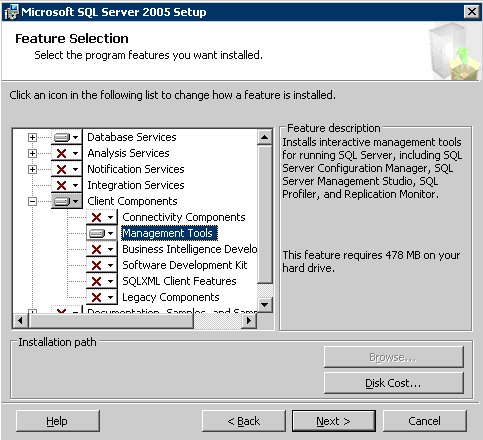Select Integration Services in feature tree

tap(136, 185)
